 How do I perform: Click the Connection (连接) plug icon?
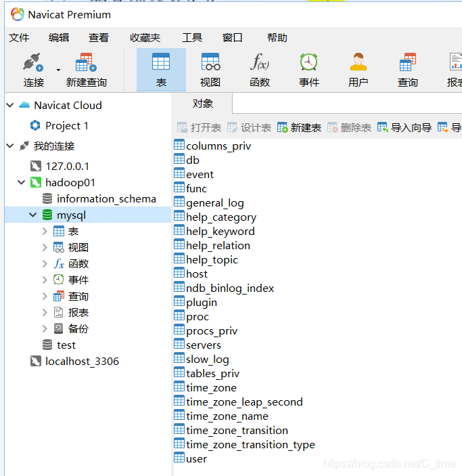click(33, 62)
